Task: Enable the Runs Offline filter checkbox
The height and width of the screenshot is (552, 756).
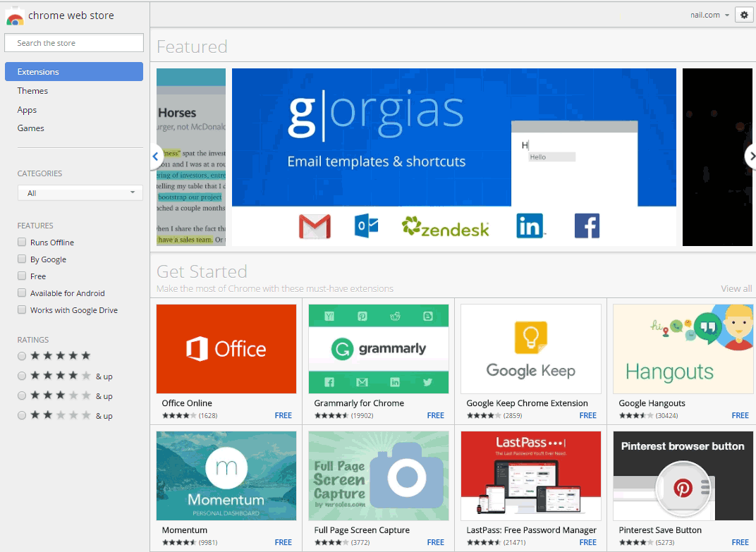Action: 22,242
